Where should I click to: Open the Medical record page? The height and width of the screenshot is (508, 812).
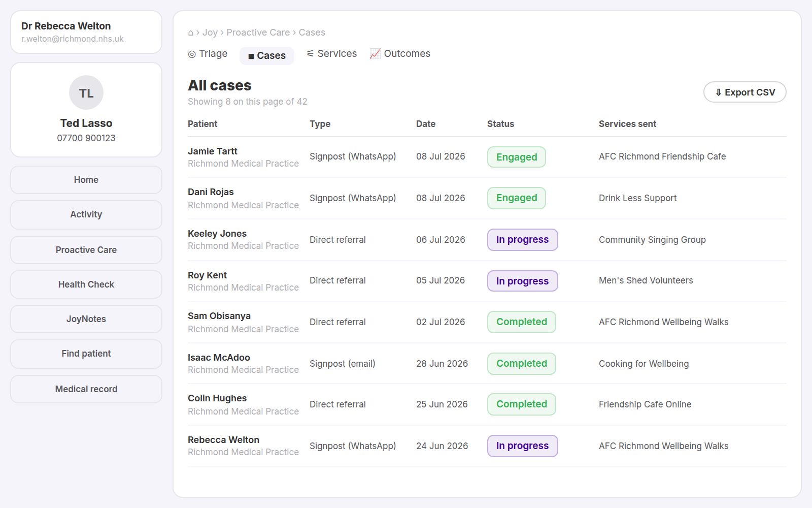pos(86,389)
